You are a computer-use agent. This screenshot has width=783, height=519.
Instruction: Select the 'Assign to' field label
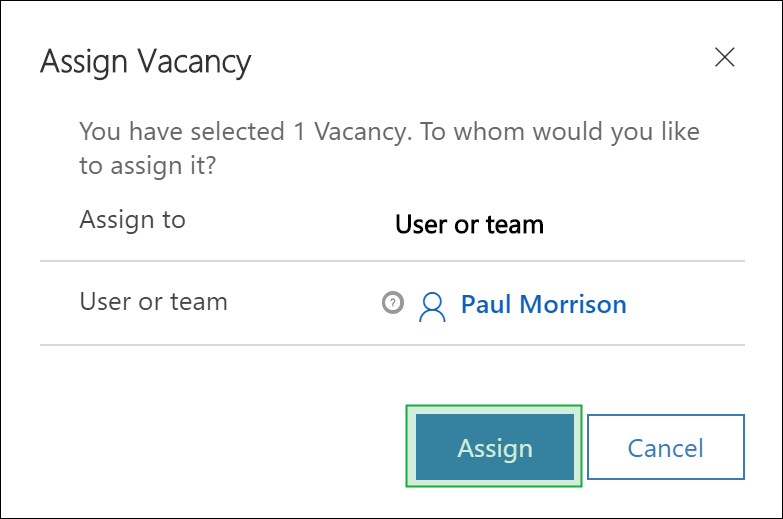[132, 220]
